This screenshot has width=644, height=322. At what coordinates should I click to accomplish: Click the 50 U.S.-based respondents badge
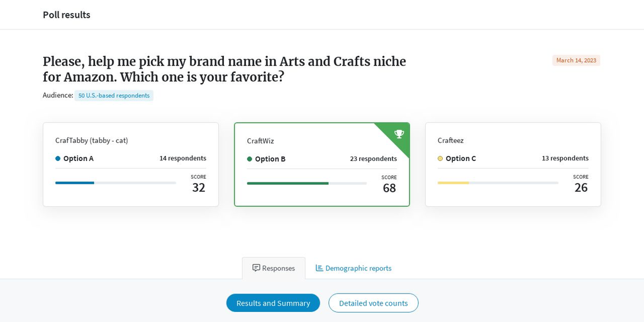tap(114, 96)
